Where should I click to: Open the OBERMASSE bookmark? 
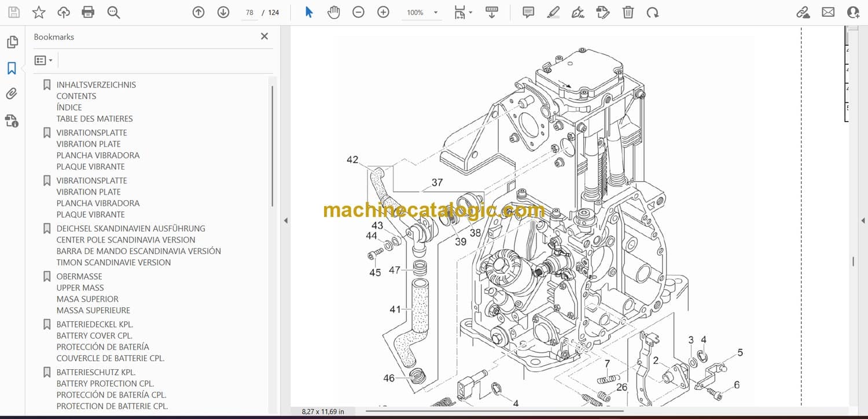tap(79, 277)
